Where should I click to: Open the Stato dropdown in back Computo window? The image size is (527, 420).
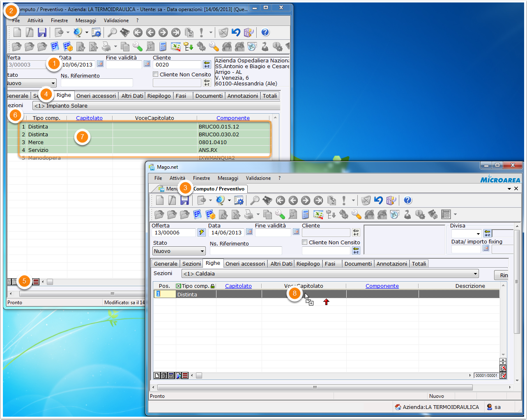(x=53, y=83)
